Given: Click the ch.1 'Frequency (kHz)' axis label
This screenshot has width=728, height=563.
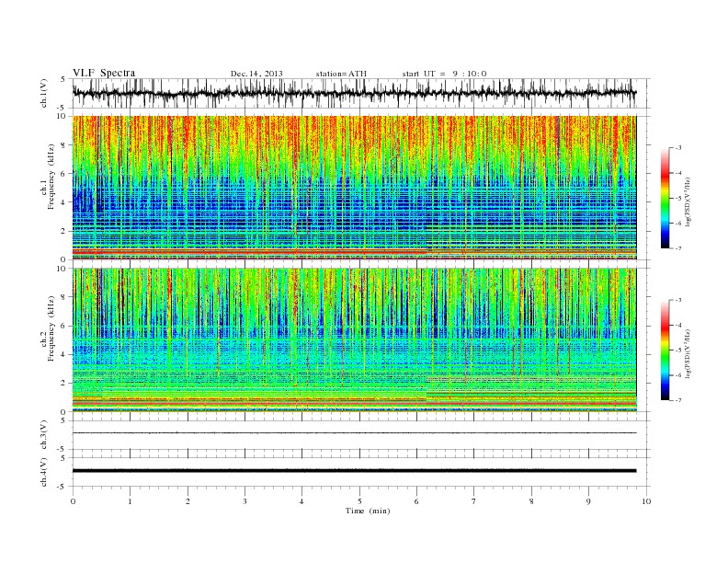Looking at the screenshot, I should 51,177.
